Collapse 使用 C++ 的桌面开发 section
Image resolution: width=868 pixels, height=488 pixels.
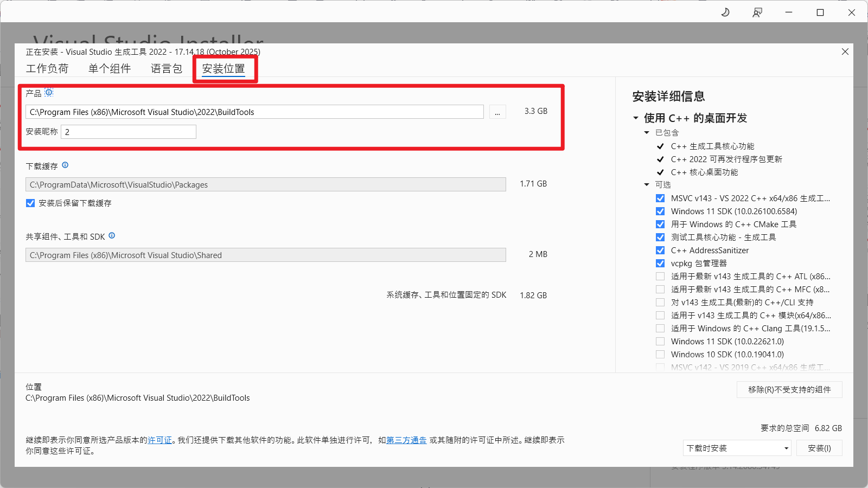point(636,118)
